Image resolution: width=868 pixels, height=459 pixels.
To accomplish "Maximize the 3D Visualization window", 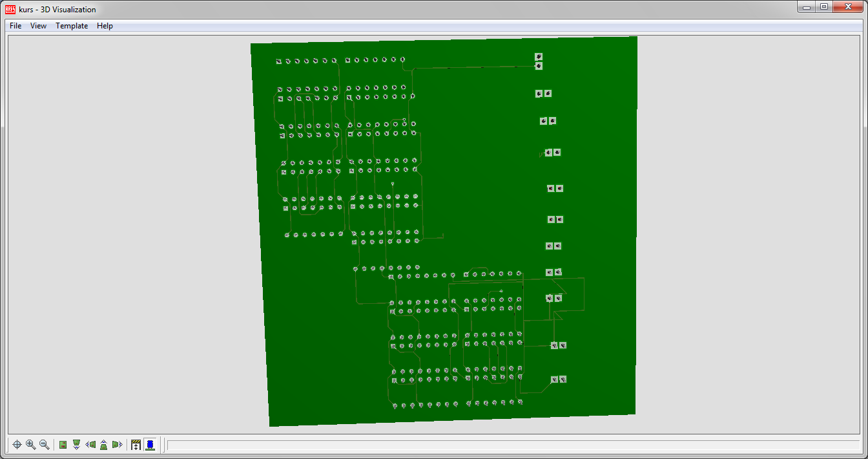I will pyautogui.click(x=824, y=7).
